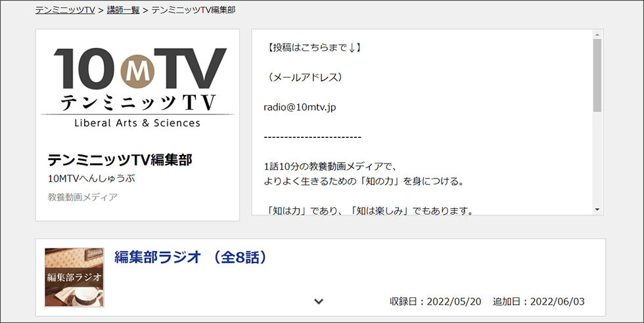This screenshot has height=323, width=644.
Task: Click the 10MTVへんしゅうぶ reading text
Action: click(91, 179)
